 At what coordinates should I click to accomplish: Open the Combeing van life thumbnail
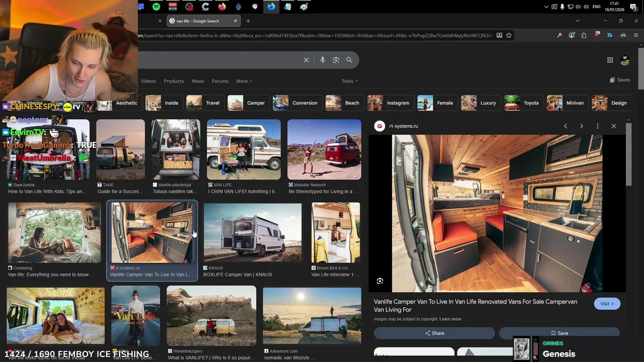(x=54, y=233)
